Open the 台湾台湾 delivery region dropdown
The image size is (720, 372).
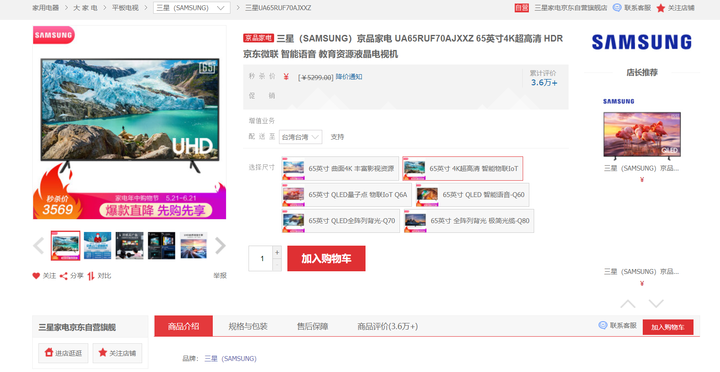point(300,137)
